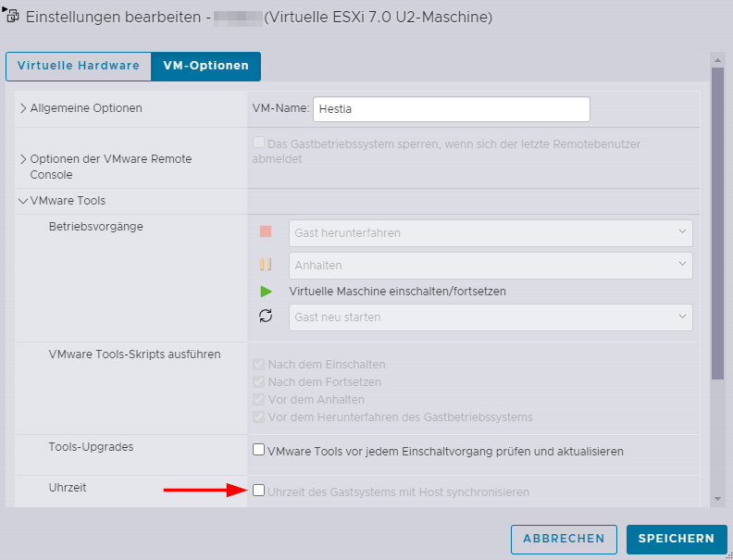Click the circular restart arrows icon
This screenshot has width=733, height=560.
pos(266,316)
